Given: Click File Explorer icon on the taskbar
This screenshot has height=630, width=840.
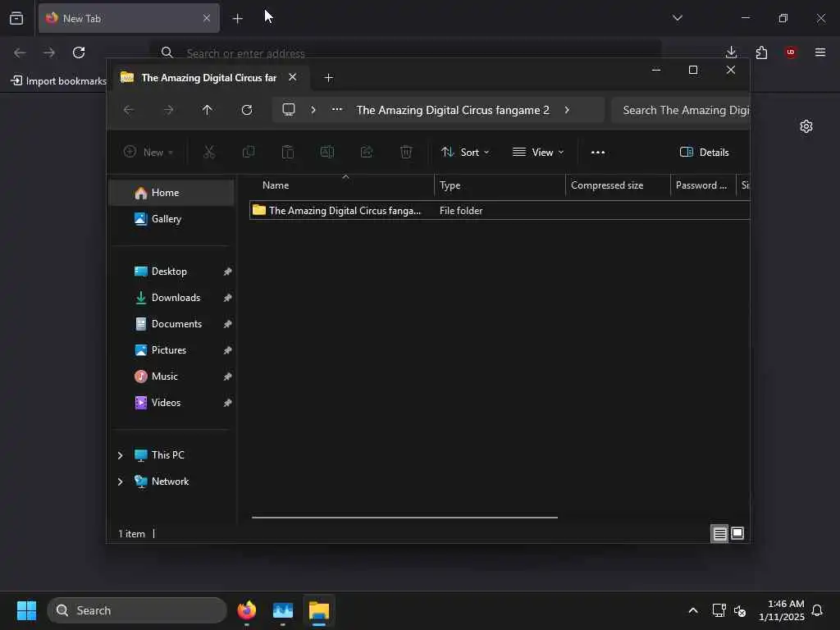Looking at the screenshot, I should point(319,610).
